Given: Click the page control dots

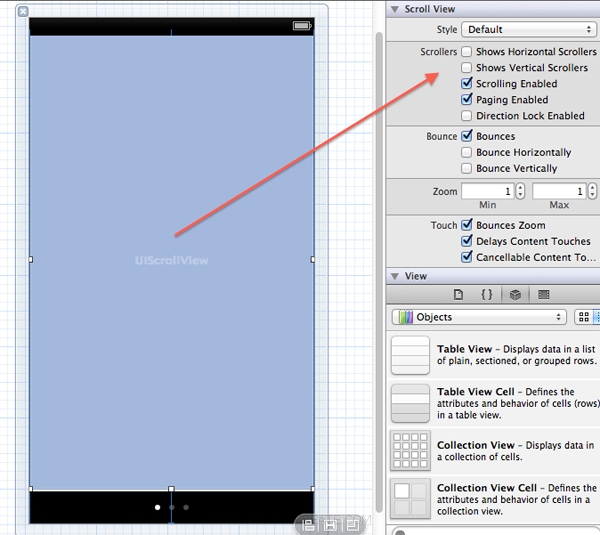Looking at the screenshot, I should 172,507.
